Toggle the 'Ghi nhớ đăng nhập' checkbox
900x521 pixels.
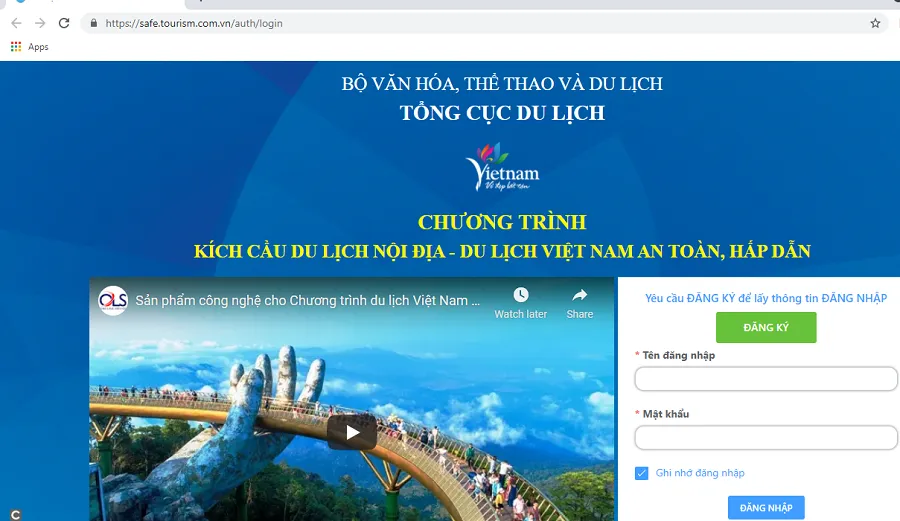click(642, 473)
